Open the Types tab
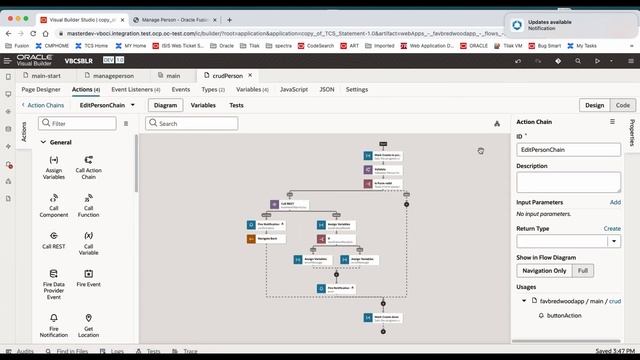Image resolution: width=640 pixels, height=360 pixels. 213,89
